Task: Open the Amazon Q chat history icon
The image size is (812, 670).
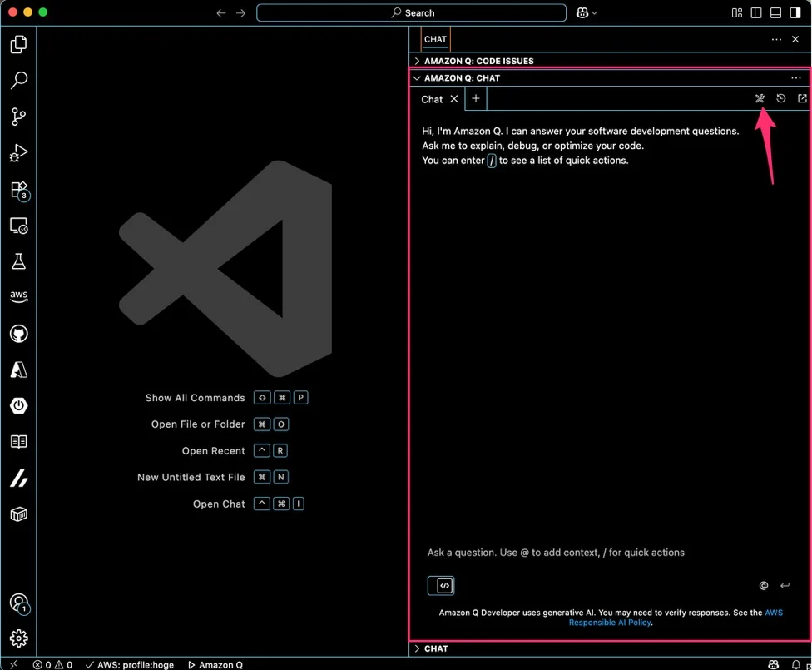Action: point(781,98)
